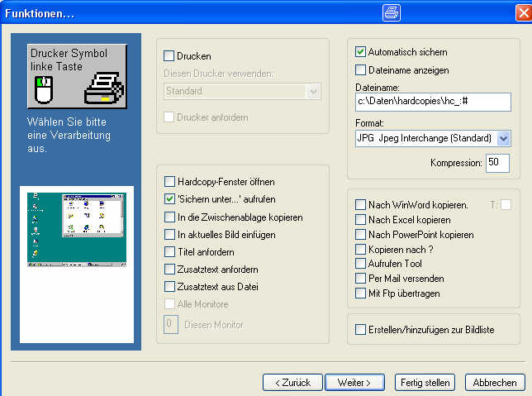The image size is (532, 396).
Task: Click the Drucker Symbol linke Taste image
Action: point(78,76)
